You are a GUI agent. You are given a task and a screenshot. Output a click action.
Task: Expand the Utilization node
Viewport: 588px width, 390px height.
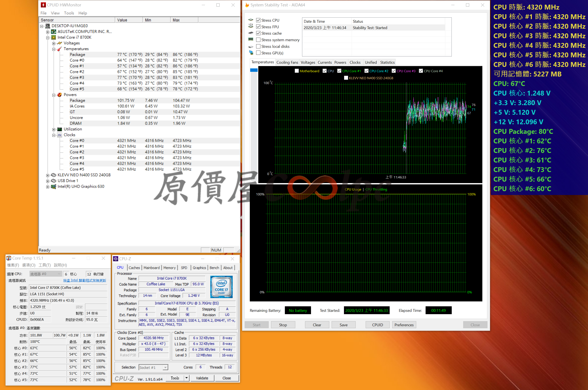coord(54,129)
